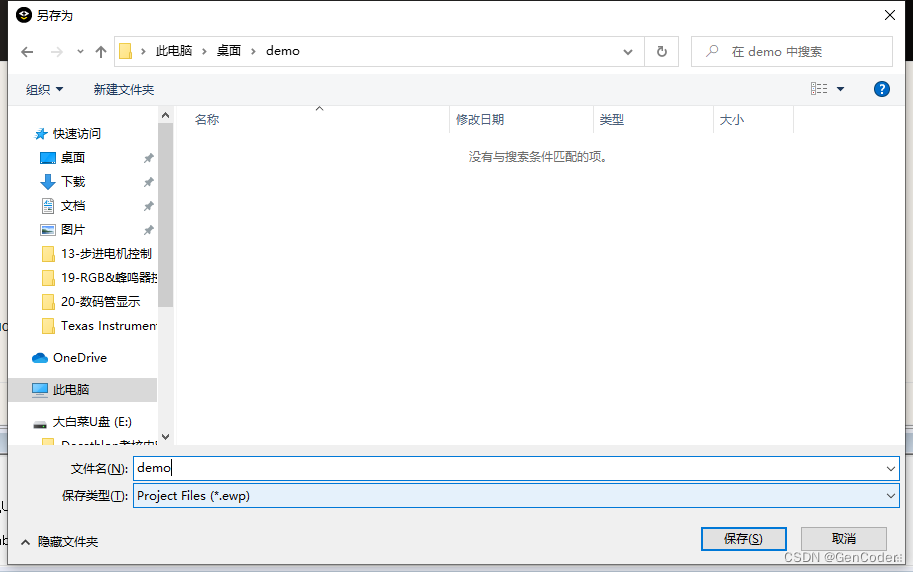Open the 组织 menu

[44, 90]
